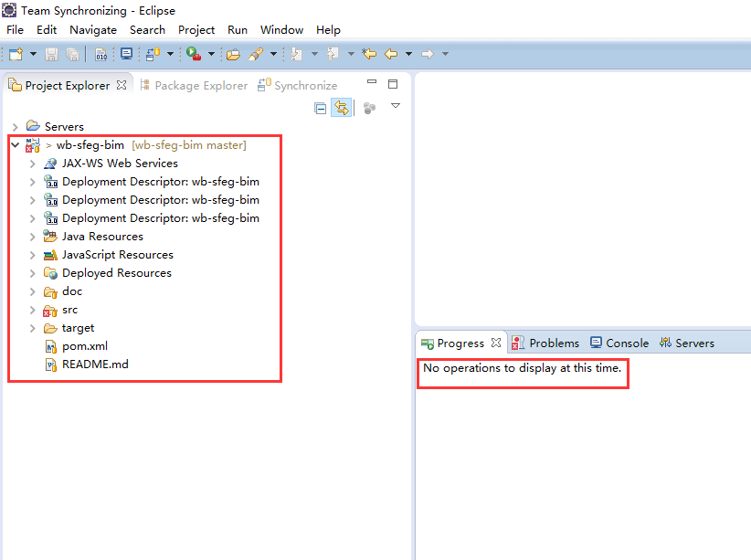Image resolution: width=751 pixels, height=560 pixels.
Task: Open the Synchronize dropdown arrow
Action: (170, 54)
